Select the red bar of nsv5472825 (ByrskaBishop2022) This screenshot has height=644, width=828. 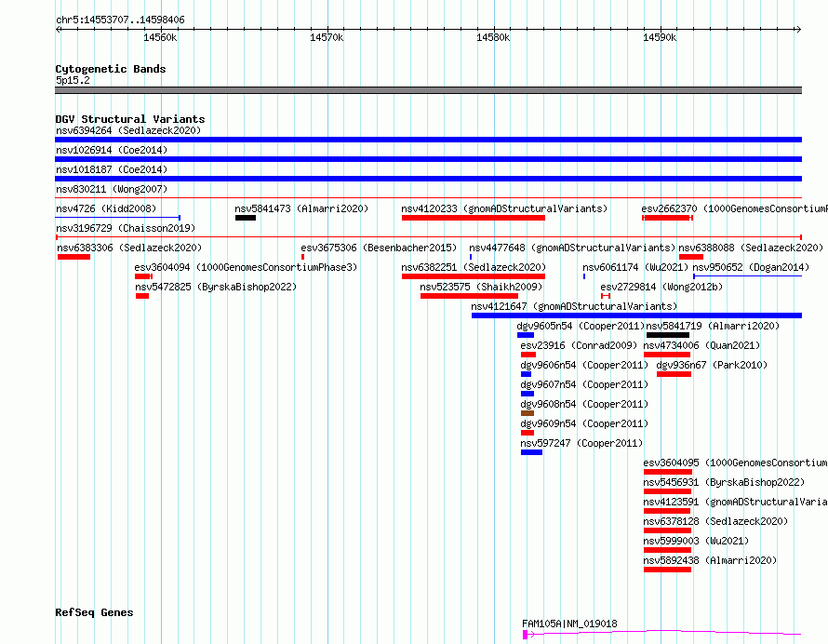142,296
